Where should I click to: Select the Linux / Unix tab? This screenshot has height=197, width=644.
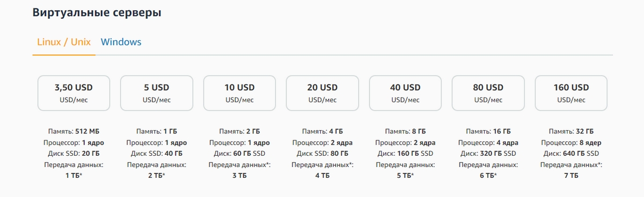[63, 42]
